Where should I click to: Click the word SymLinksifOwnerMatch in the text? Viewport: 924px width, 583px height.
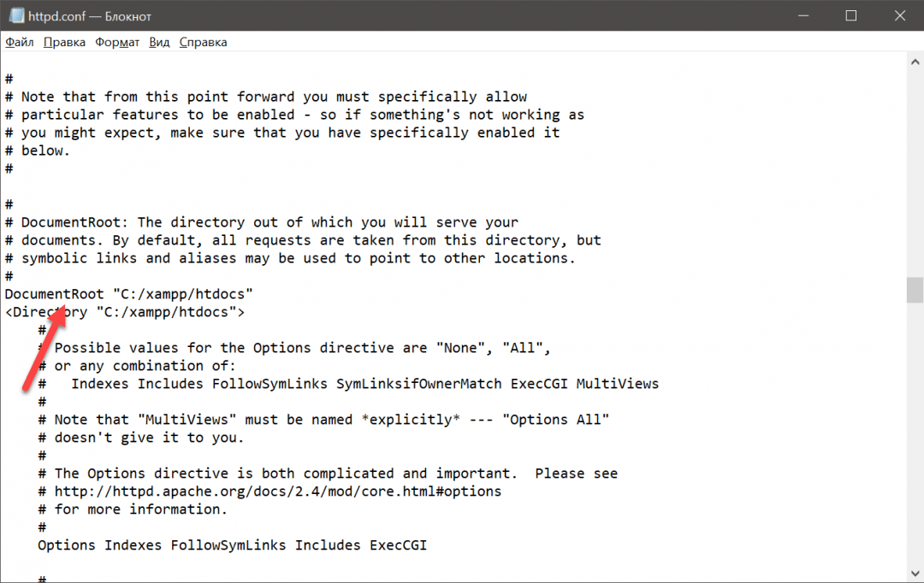419,384
